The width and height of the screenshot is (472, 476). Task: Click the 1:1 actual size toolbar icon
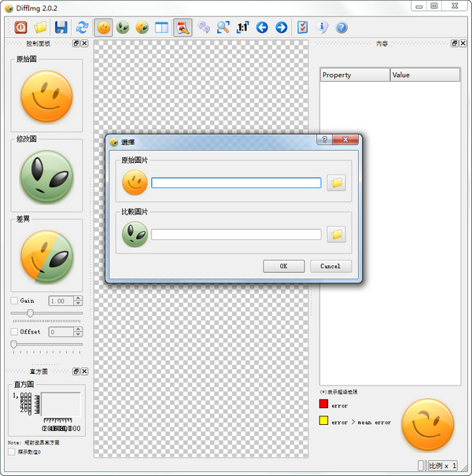242,28
